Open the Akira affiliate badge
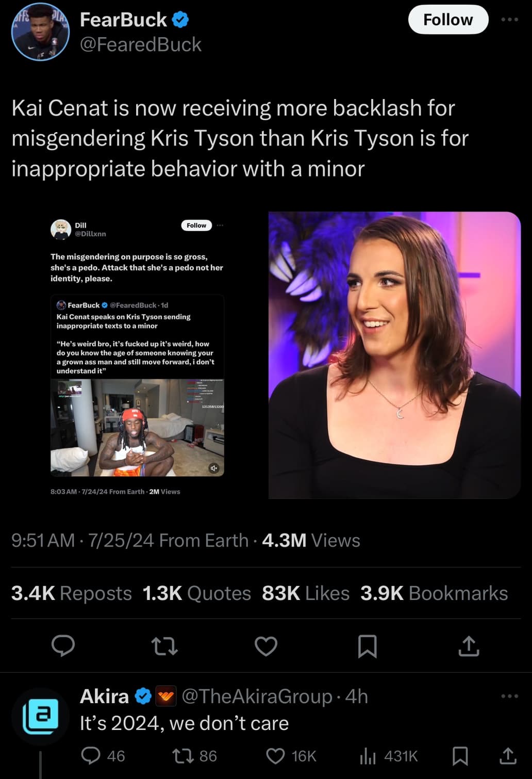Screen dimensions: 532x779 tap(166, 696)
